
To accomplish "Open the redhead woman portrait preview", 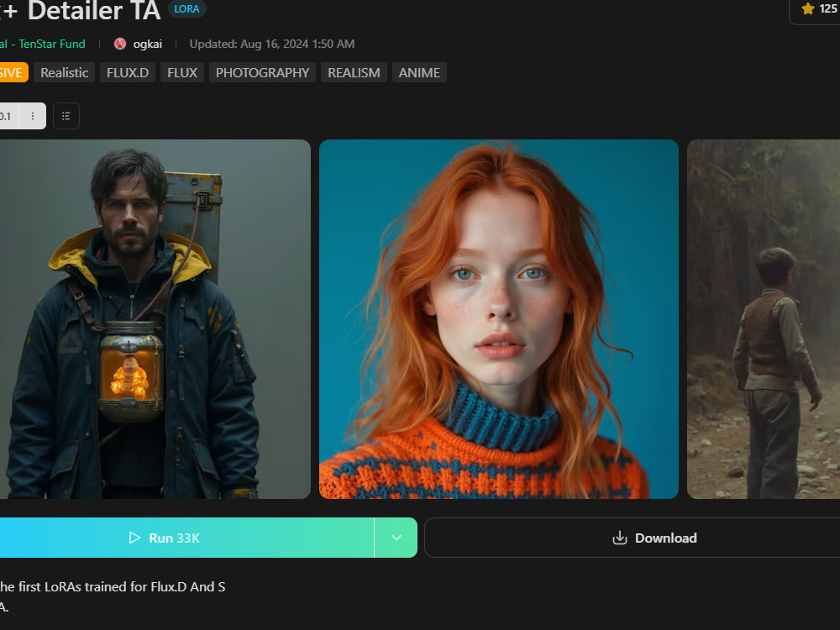I will (498, 319).
